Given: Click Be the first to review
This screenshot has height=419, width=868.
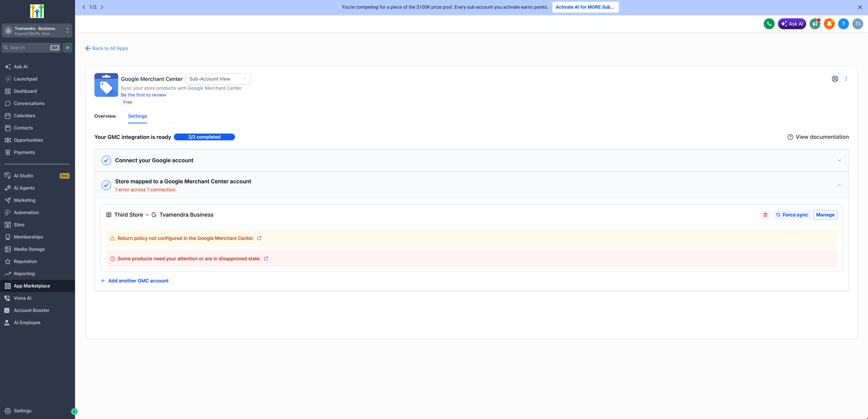Looking at the screenshot, I should (x=143, y=95).
